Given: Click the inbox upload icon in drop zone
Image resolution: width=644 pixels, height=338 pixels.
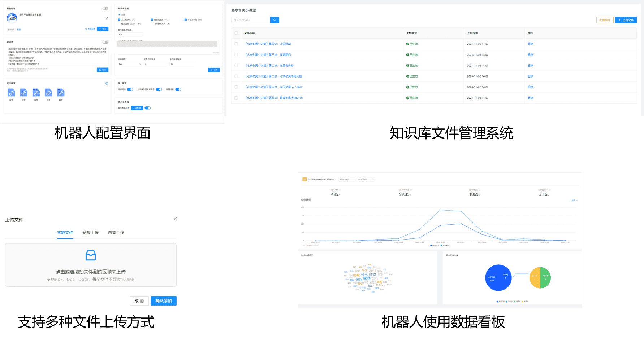Looking at the screenshot, I should [91, 255].
